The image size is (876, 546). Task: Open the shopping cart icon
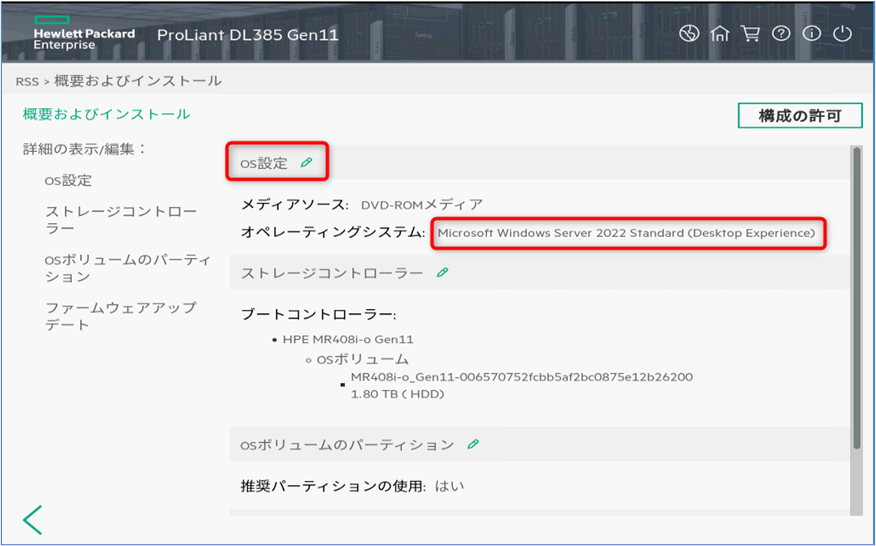pos(750,34)
